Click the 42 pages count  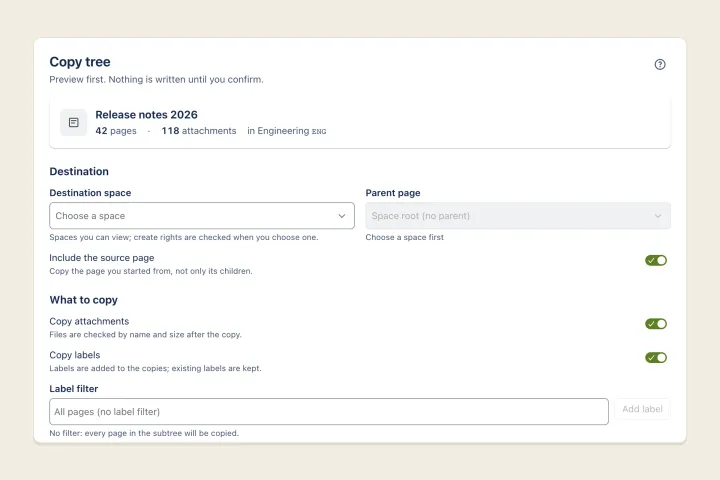click(x=116, y=131)
